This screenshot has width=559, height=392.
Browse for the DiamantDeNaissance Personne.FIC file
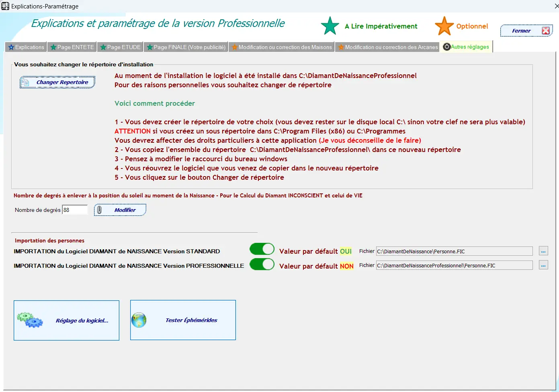coord(543,251)
